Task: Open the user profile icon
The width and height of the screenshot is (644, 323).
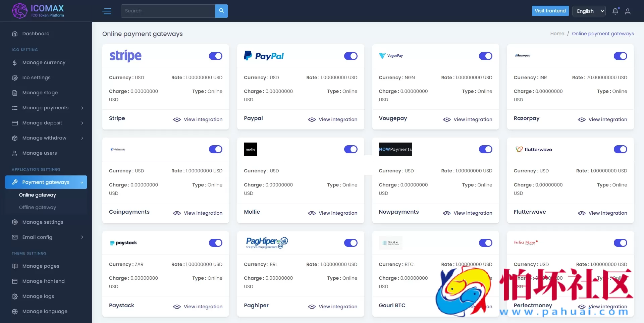Action: (x=628, y=11)
